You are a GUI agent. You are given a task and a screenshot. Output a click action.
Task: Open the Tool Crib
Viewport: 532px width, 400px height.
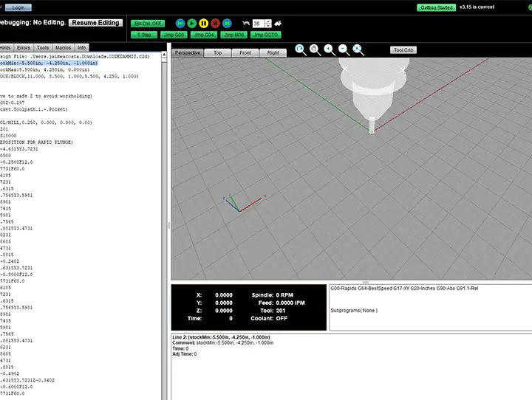(403, 50)
